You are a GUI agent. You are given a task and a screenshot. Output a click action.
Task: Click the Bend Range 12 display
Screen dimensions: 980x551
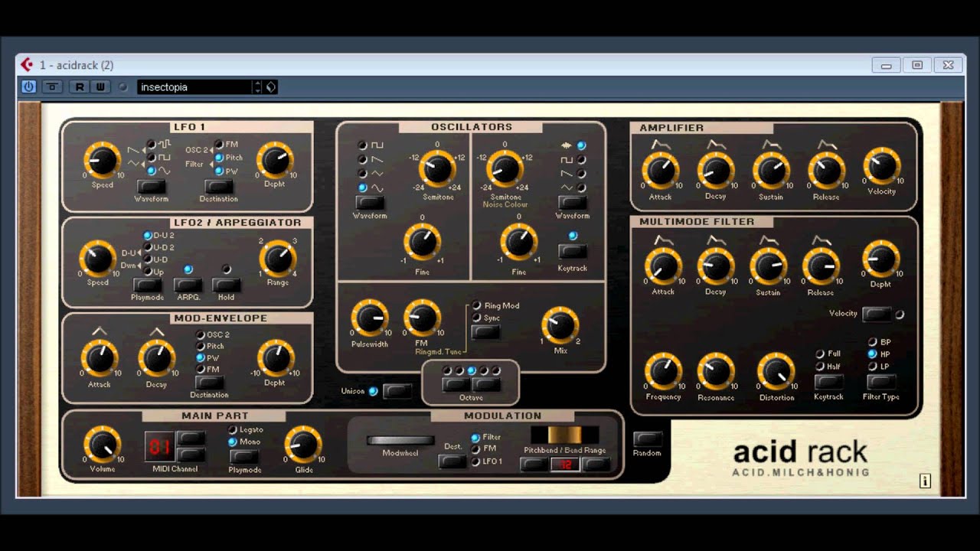tap(565, 465)
